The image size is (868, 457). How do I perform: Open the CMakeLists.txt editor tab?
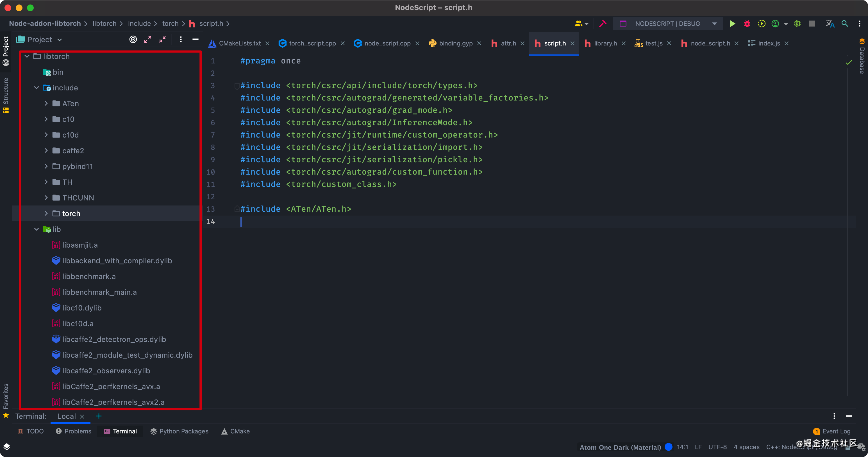click(x=239, y=44)
